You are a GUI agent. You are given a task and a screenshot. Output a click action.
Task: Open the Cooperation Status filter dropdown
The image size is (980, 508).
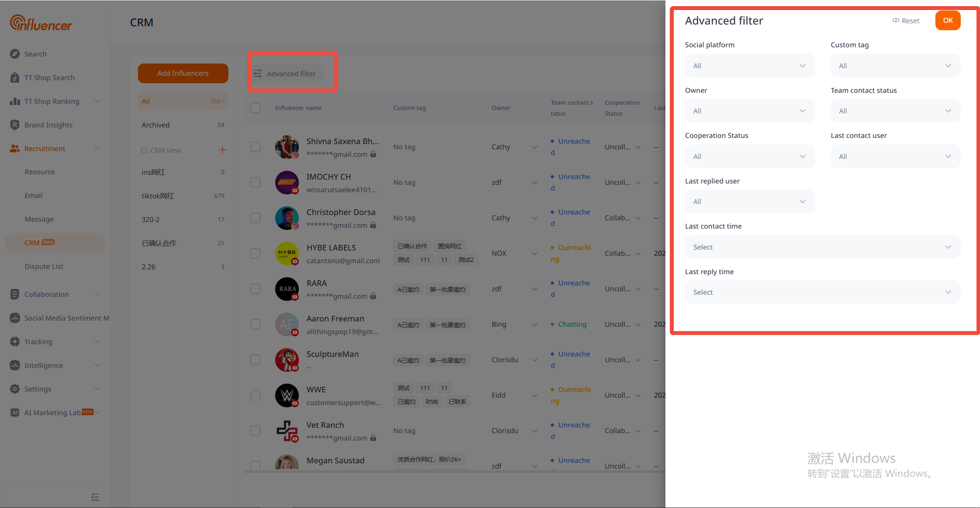749,156
